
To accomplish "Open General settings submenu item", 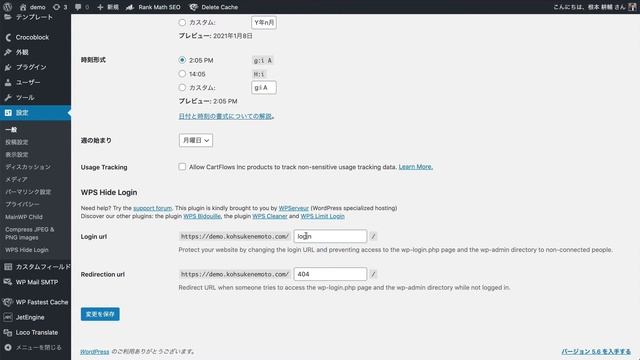I will point(11,130).
